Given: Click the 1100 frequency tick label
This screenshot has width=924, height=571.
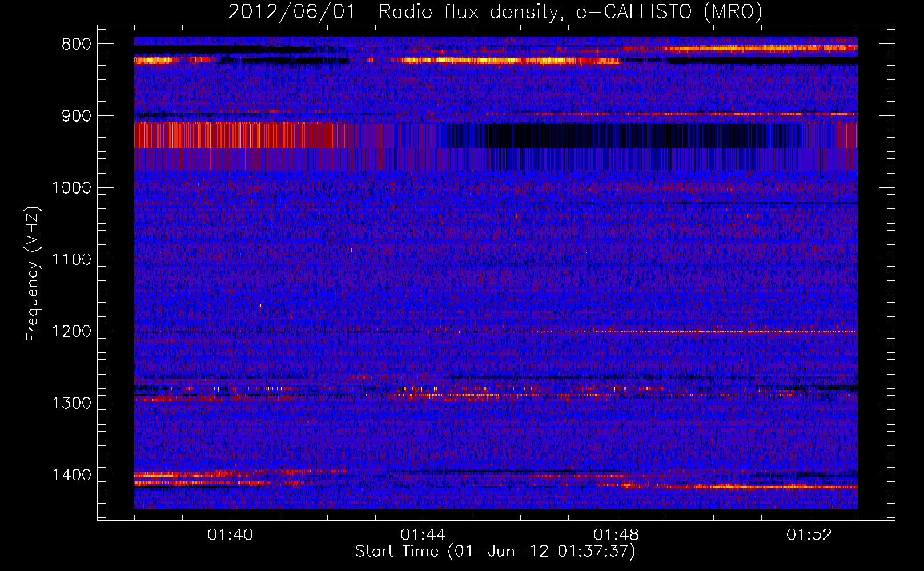Looking at the screenshot, I should [71, 260].
